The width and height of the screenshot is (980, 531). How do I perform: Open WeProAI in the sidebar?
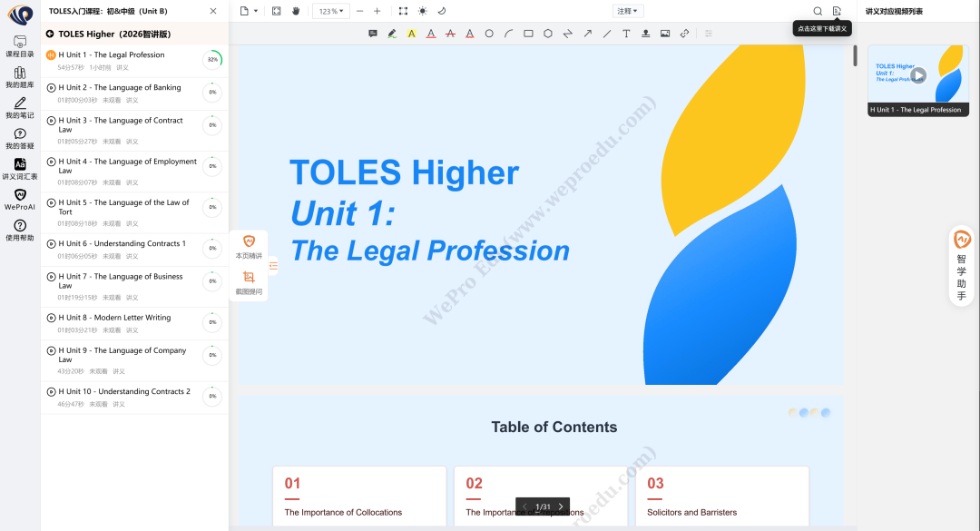tap(19, 200)
